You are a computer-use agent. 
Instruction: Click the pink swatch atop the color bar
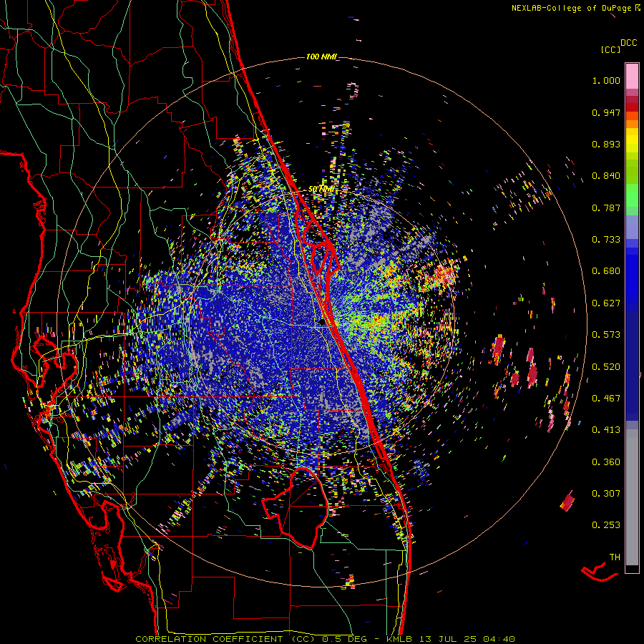coord(632,76)
